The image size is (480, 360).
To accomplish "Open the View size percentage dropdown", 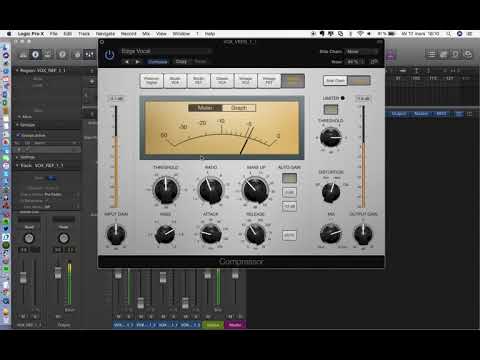I will (355, 62).
